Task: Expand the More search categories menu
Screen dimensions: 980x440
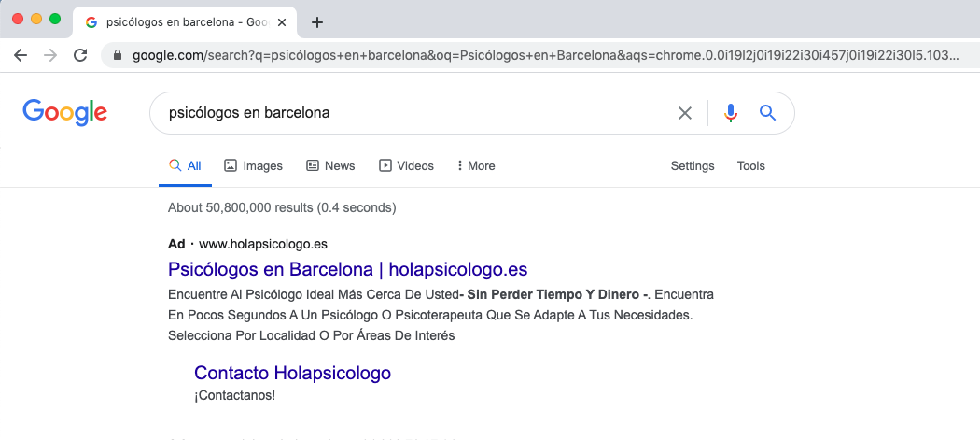Action: point(475,165)
